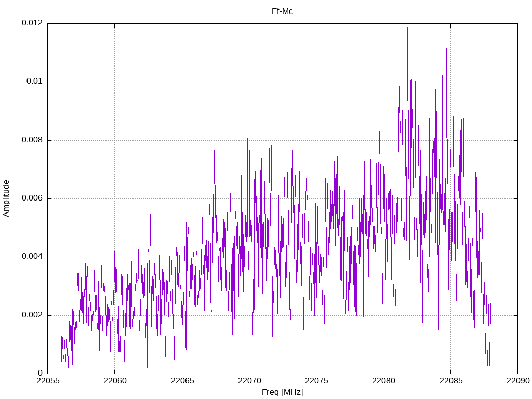The height and width of the screenshot is (399, 532).
Task: Click the y-axis tick label 0.004
Action: click(32, 257)
